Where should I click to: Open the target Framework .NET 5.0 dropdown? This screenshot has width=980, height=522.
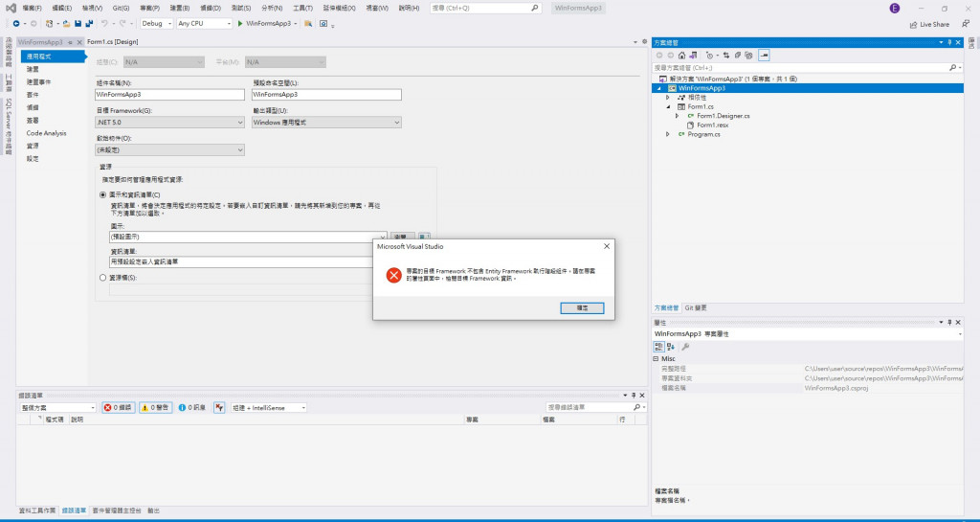tap(169, 123)
